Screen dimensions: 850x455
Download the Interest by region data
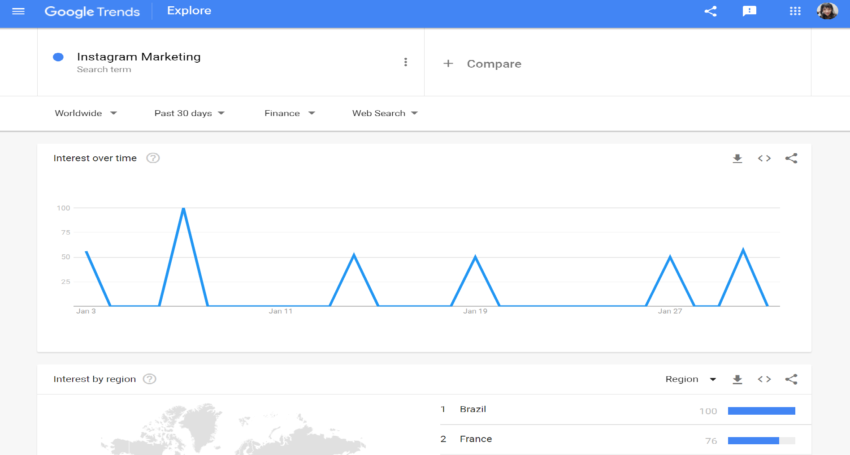click(737, 379)
